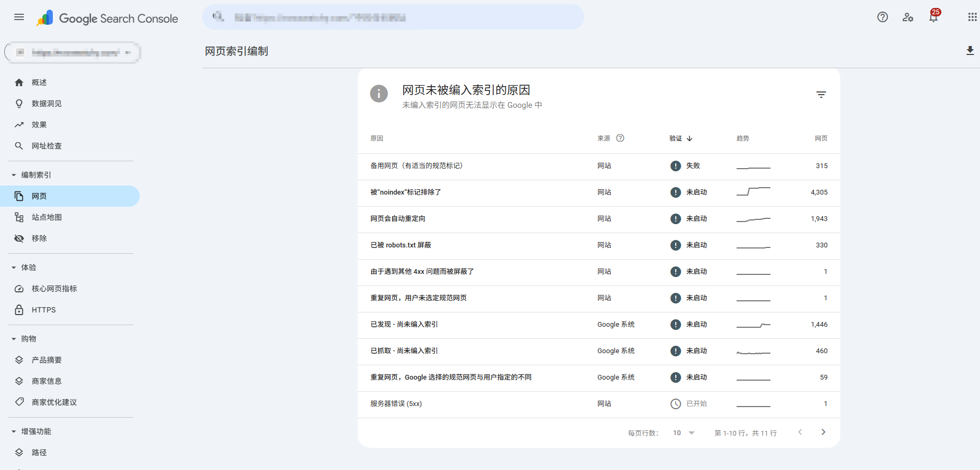Click the source column help icon
Screen dimensions: 980x470
tap(620, 138)
